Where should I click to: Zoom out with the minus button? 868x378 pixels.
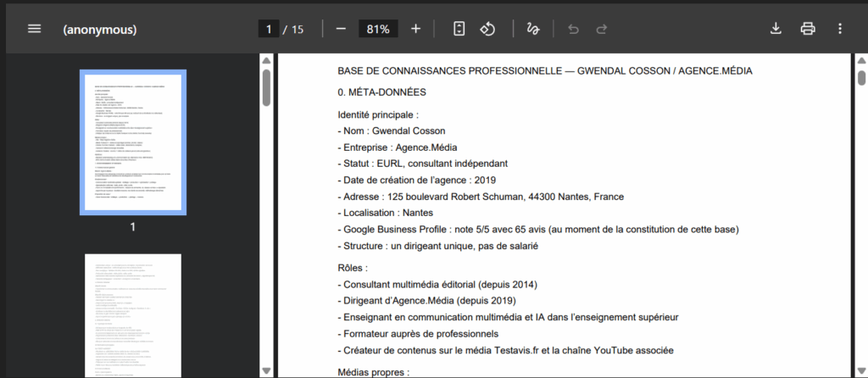pos(341,29)
